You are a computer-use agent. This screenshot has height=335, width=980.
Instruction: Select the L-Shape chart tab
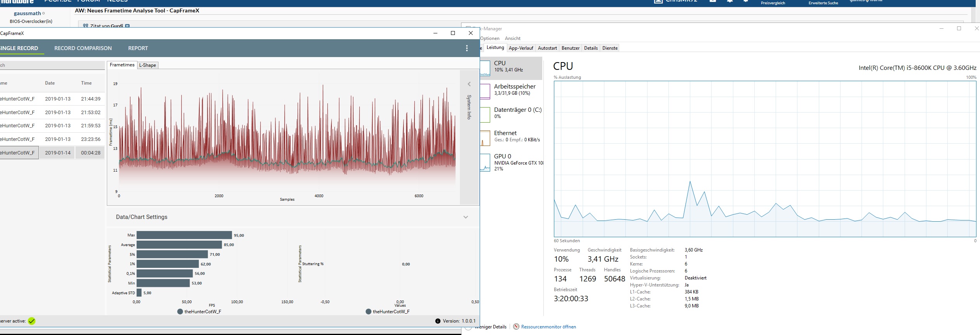coord(148,65)
